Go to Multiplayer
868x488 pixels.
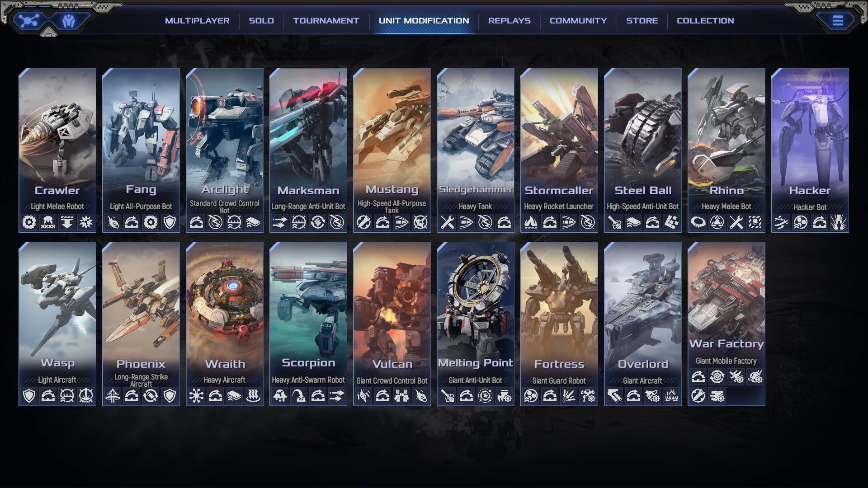[x=198, y=20]
